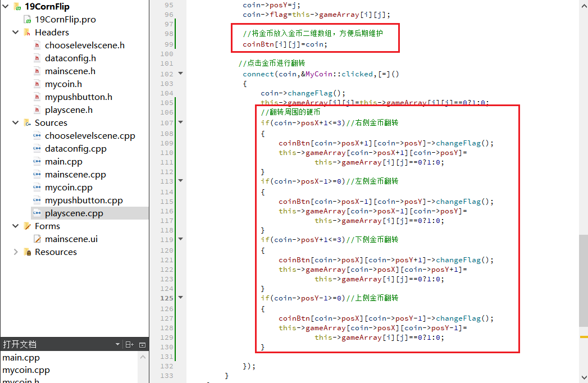The width and height of the screenshot is (588, 383).
Task: Open mycoin.cpp from the Sources folder
Action: pos(69,187)
